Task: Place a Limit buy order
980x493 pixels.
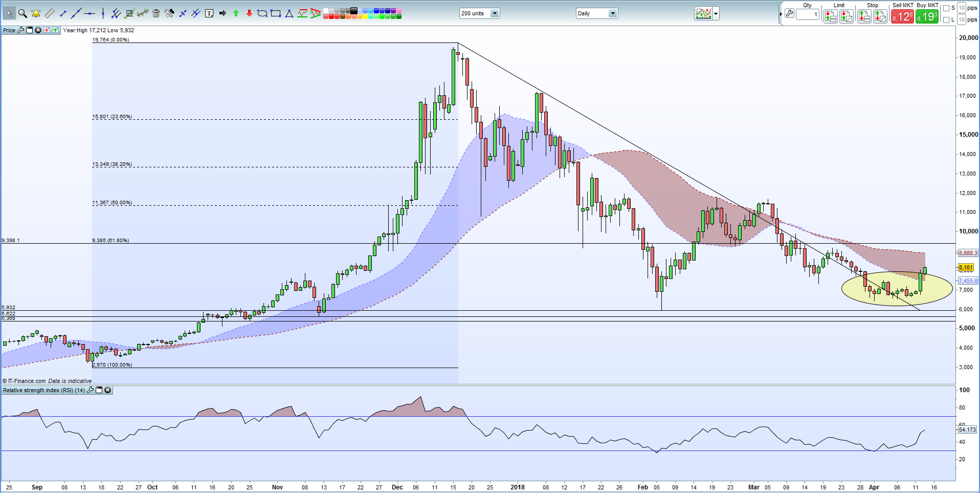Action: [x=831, y=16]
